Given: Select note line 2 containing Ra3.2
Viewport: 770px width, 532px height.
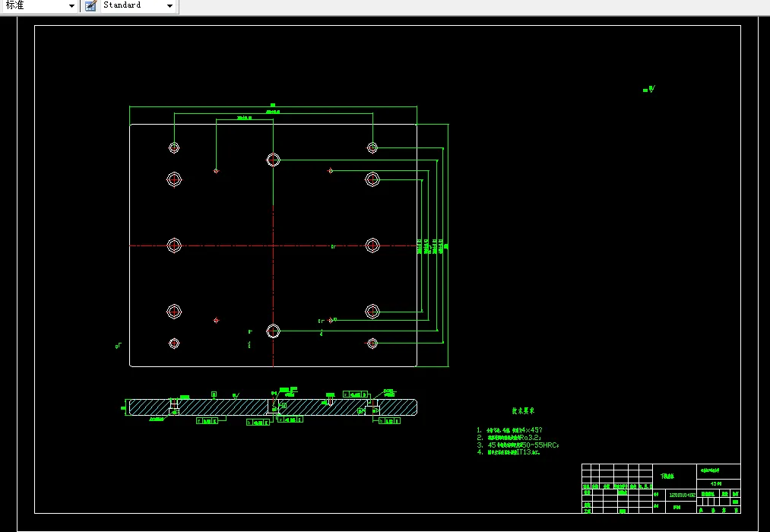Looking at the screenshot, I should (509, 437).
